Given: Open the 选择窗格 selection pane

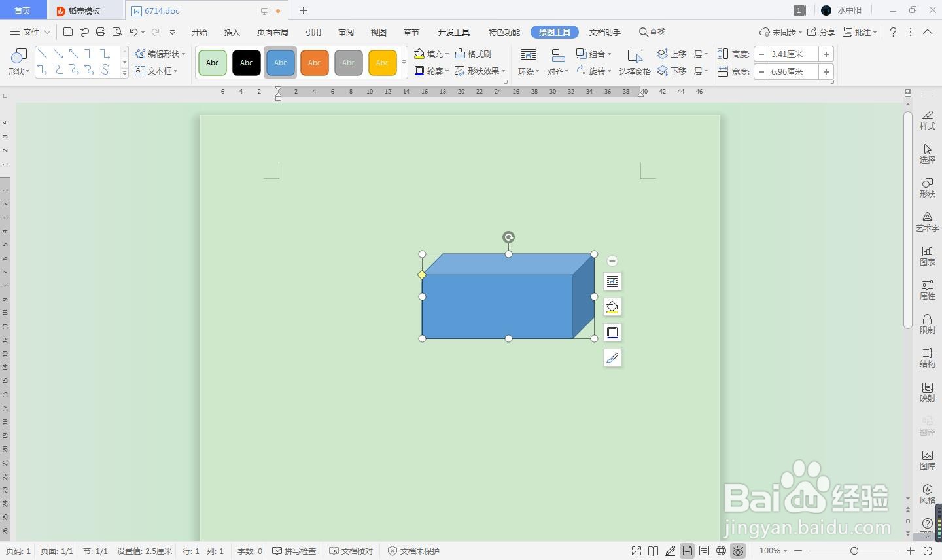Looking at the screenshot, I should [x=635, y=63].
